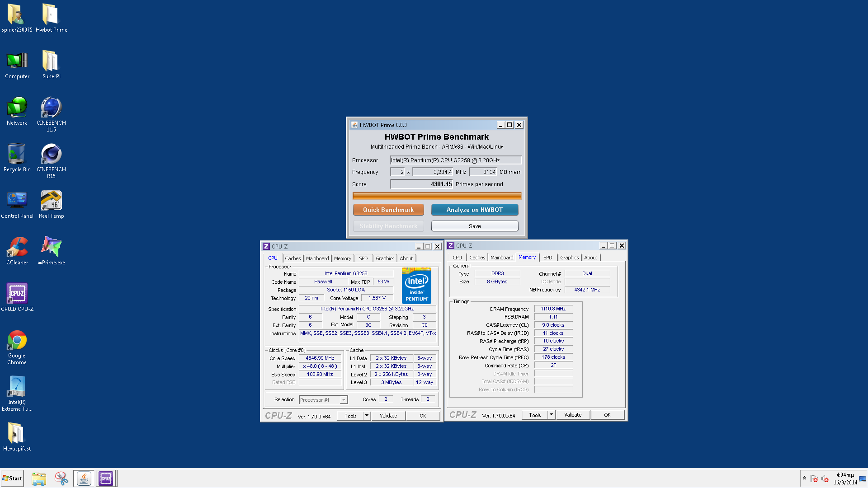Open About tab in right CPU-Z window
This screenshot has width=868, height=488.
(590, 258)
